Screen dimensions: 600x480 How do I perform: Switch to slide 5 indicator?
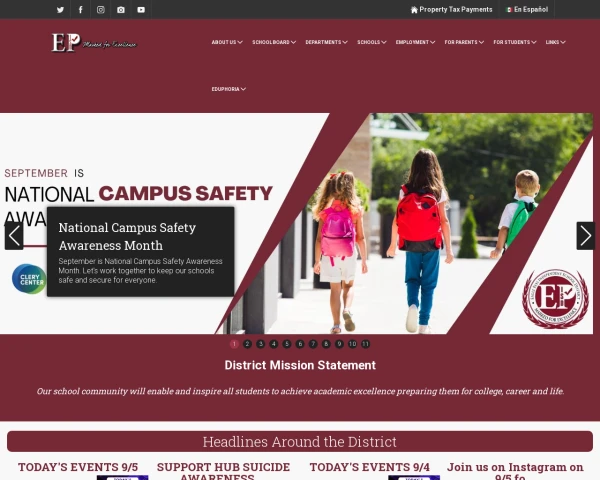pyautogui.click(x=287, y=344)
